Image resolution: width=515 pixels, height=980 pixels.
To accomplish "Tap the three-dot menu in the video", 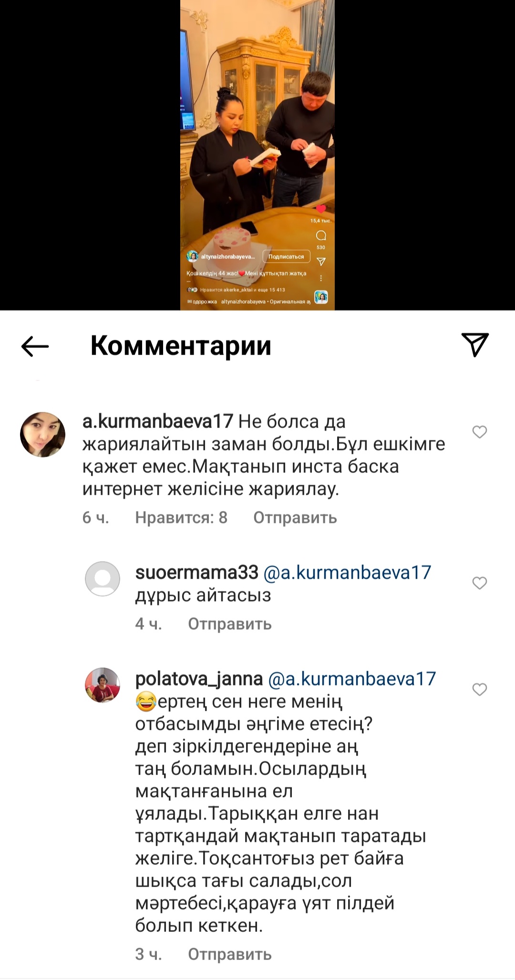I will pos(321,278).
